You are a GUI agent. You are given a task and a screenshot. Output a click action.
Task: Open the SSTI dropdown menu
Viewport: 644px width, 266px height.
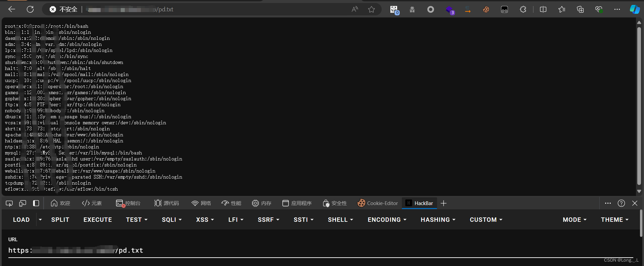point(304,220)
